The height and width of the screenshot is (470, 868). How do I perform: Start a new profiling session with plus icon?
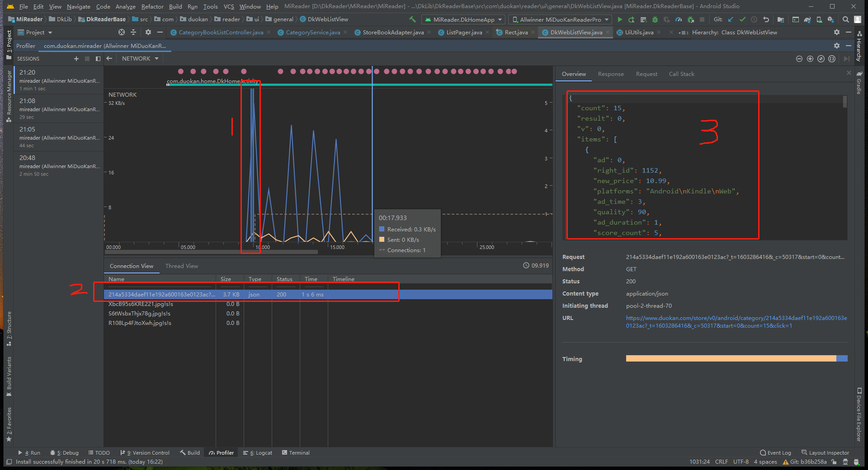pyautogui.click(x=76, y=59)
